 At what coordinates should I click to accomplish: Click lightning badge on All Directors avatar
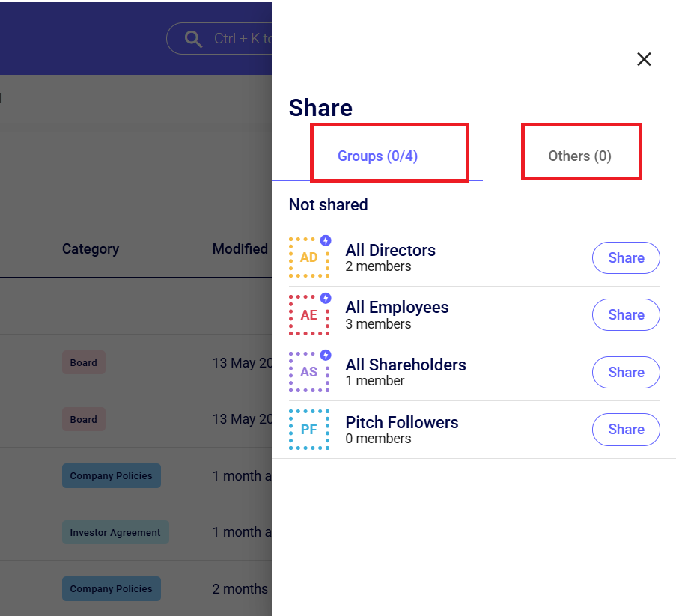point(326,240)
